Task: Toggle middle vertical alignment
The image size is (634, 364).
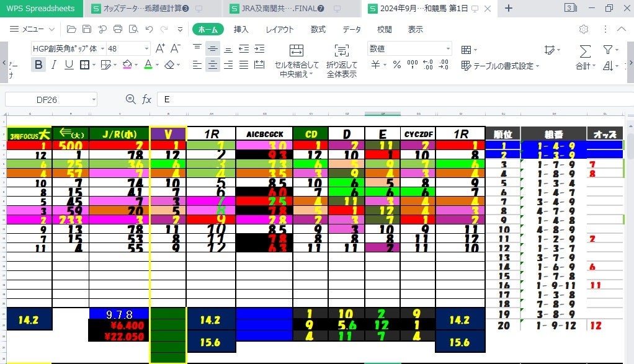Action: coord(213,49)
